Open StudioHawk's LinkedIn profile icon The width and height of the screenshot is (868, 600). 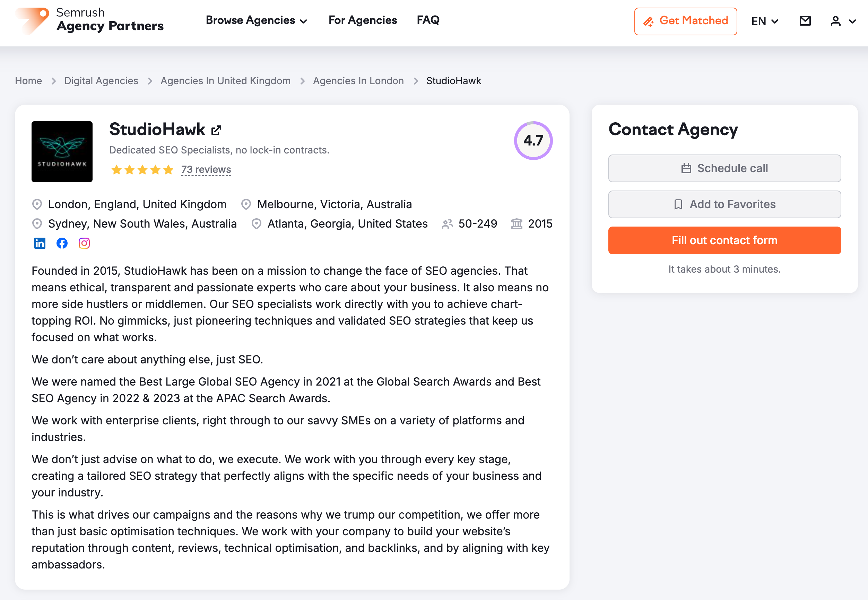(40, 243)
